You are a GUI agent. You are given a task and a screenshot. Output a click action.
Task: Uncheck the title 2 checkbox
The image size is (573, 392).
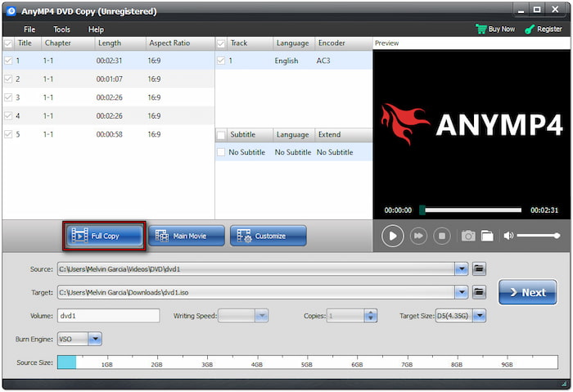pos(8,79)
